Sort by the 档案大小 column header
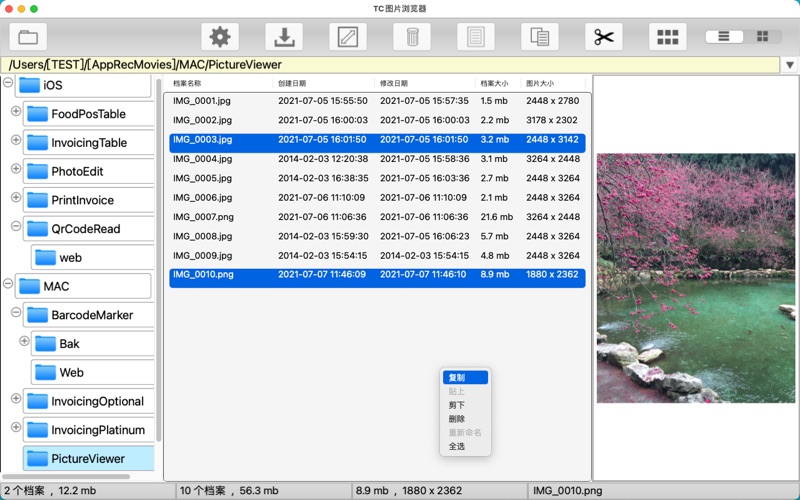The width and height of the screenshot is (800, 500). (x=494, y=84)
